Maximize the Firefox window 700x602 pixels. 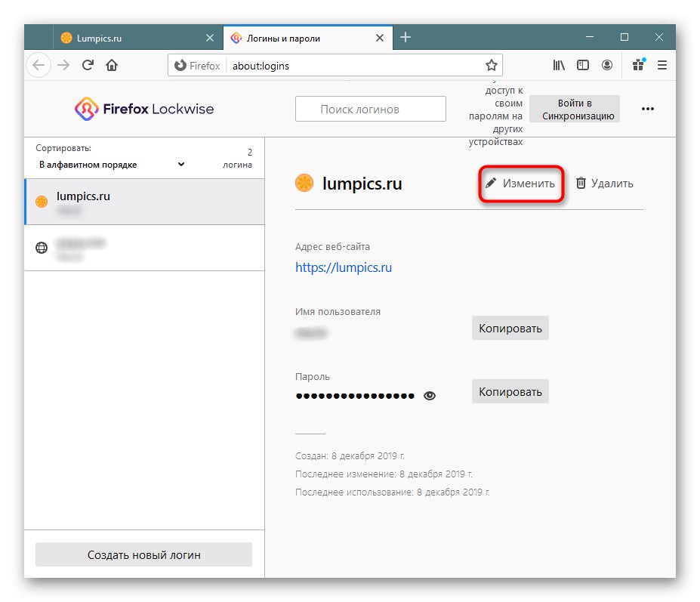tap(624, 37)
